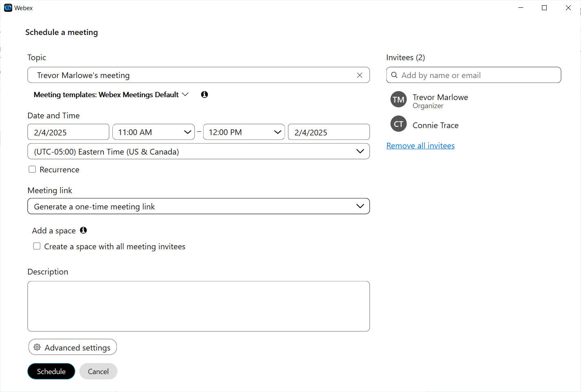The image size is (581, 392).
Task: Click Connie Trace's CT avatar
Action: (x=399, y=124)
